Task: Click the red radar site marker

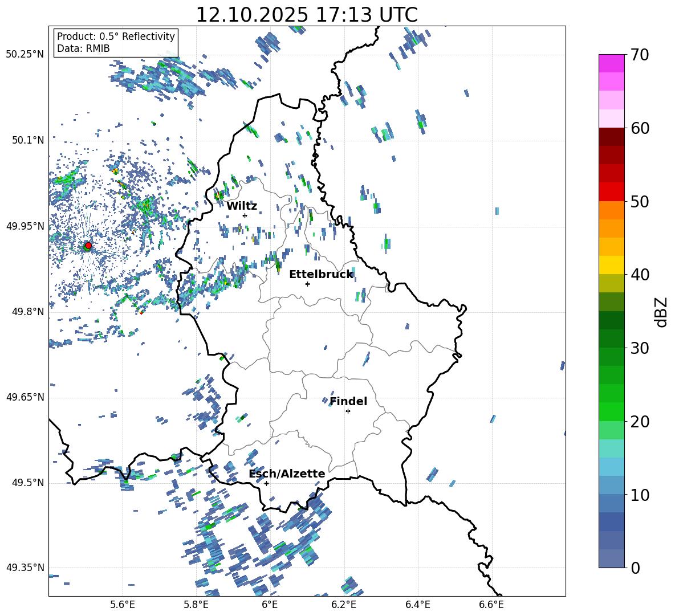Action: click(88, 245)
